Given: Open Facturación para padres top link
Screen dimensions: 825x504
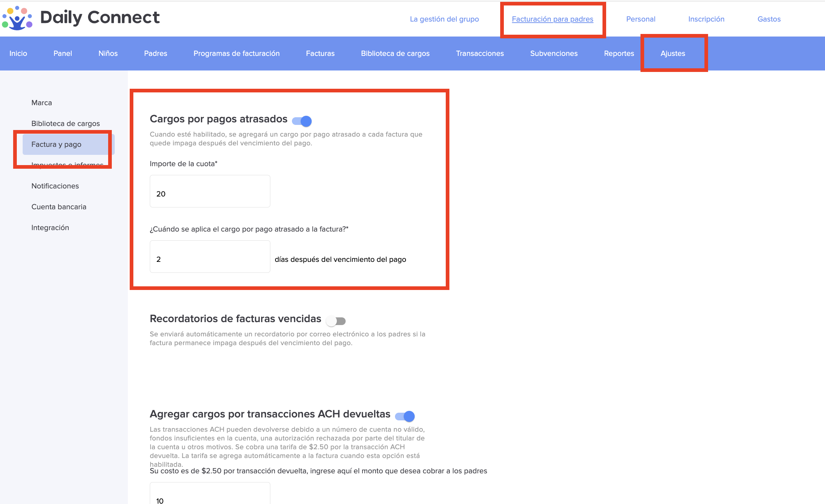Looking at the screenshot, I should (x=552, y=19).
